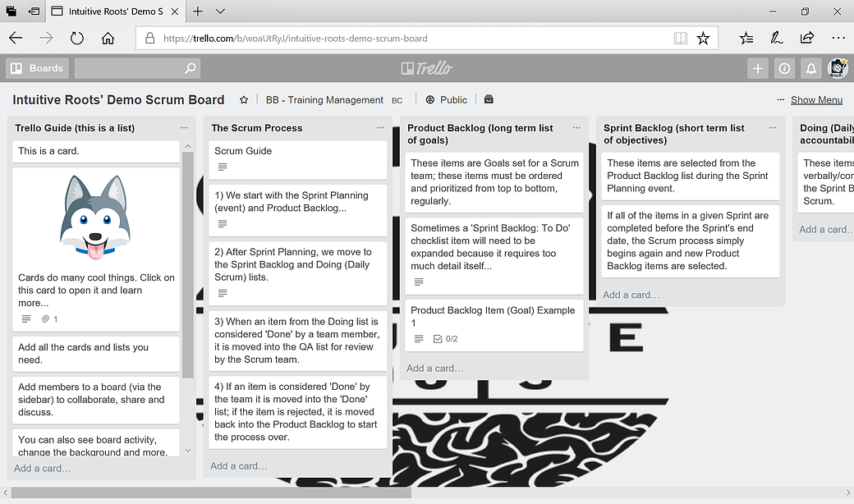Click Add a card in Sprint Backlog list

(631, 295)
